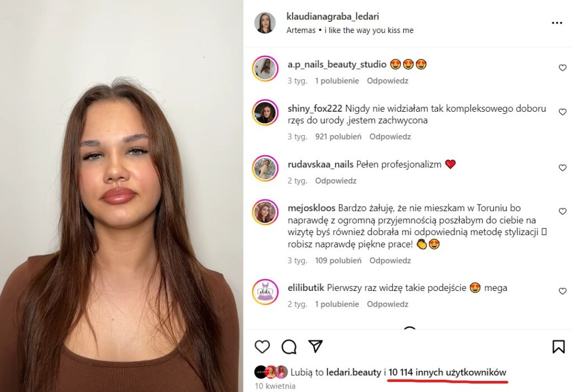Open the elilibutik avatar logo

pos(265,291)
